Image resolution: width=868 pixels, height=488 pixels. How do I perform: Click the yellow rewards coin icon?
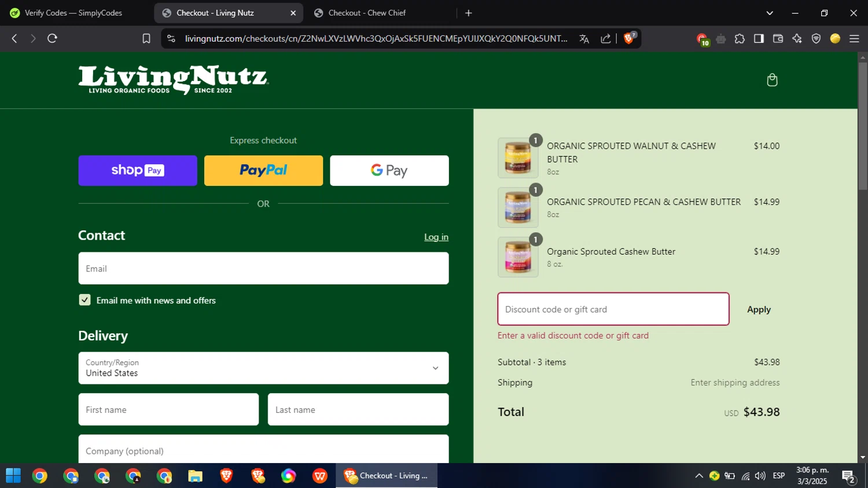pos(835,38)
